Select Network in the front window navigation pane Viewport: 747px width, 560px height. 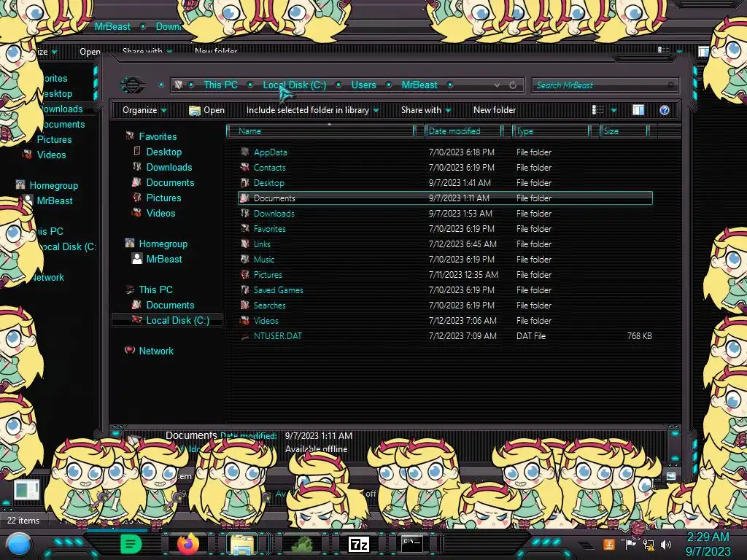click(156, 351)
